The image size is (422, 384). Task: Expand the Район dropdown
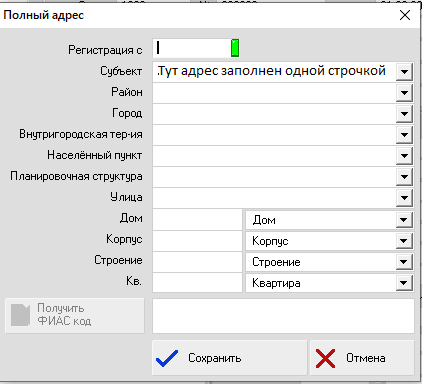click(x=404, y=92)
